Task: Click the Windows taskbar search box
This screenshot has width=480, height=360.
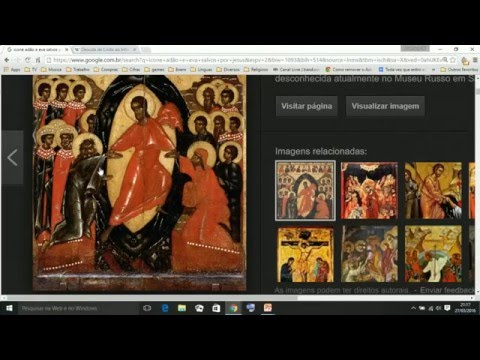Action: pos(77,308)
